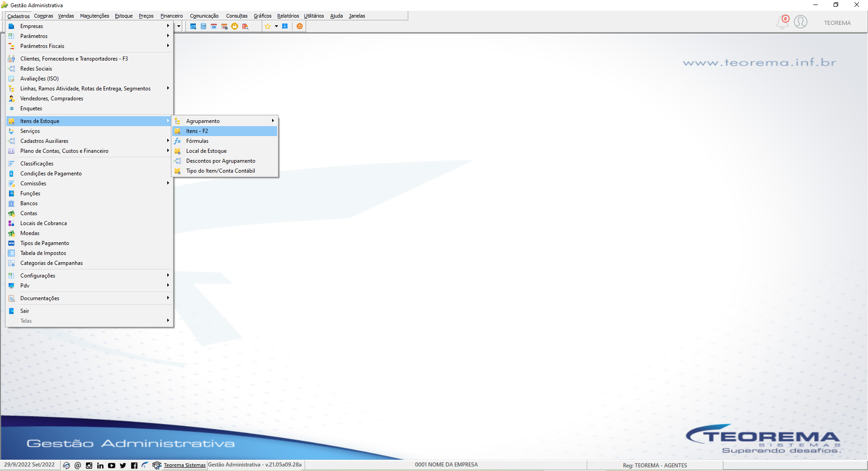The image size is (868, 471).
Task: Expand the Empresas submenu
Action: coord(90,26)
